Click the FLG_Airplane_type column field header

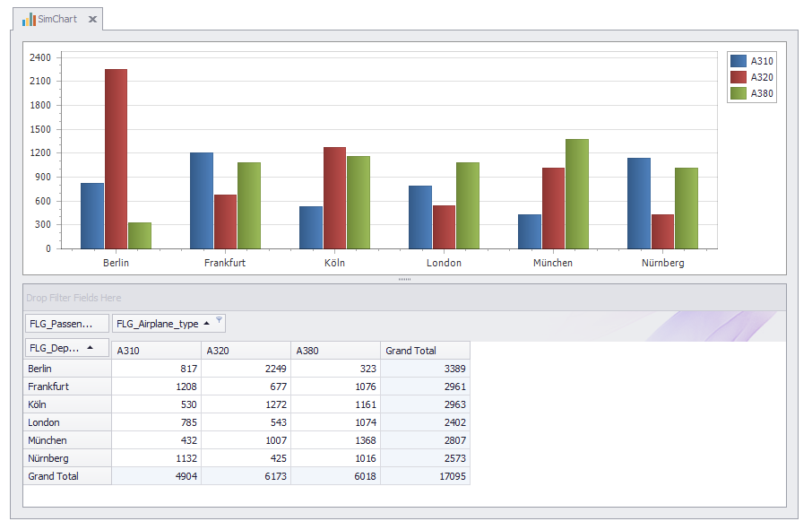pyautogui.click(x=158, y=324)
